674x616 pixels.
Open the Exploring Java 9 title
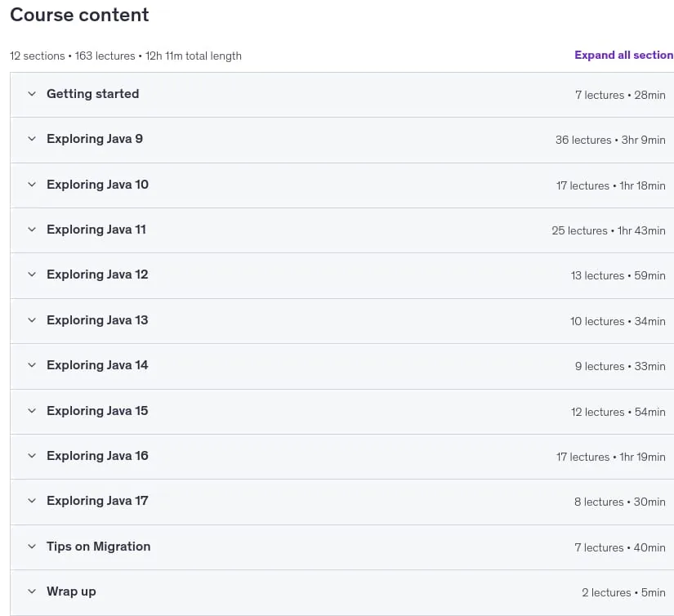pyautogui.click(x=95, y=139)
